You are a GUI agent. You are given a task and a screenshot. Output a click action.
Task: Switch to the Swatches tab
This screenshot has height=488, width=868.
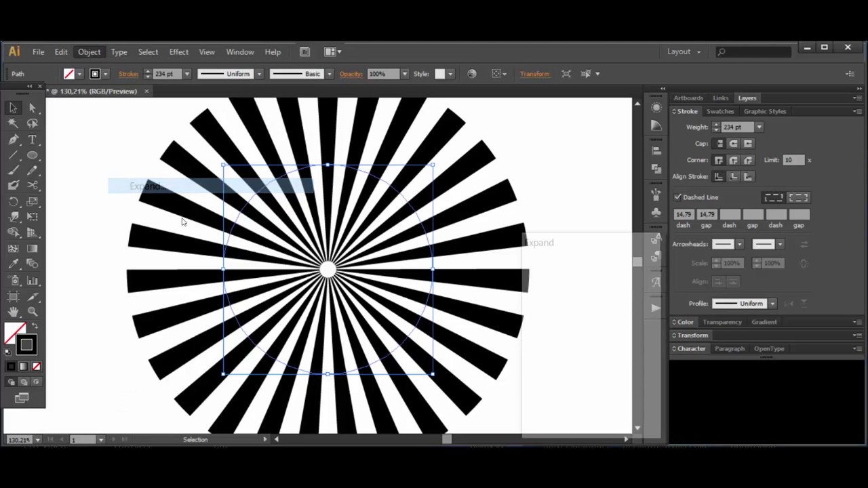tap(720, 111)
